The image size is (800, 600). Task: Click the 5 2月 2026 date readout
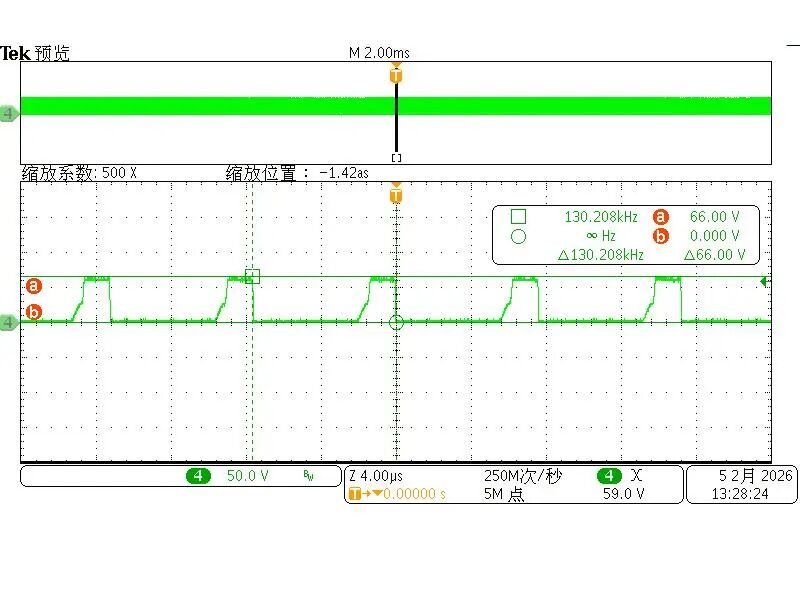[x=756, y=476]
